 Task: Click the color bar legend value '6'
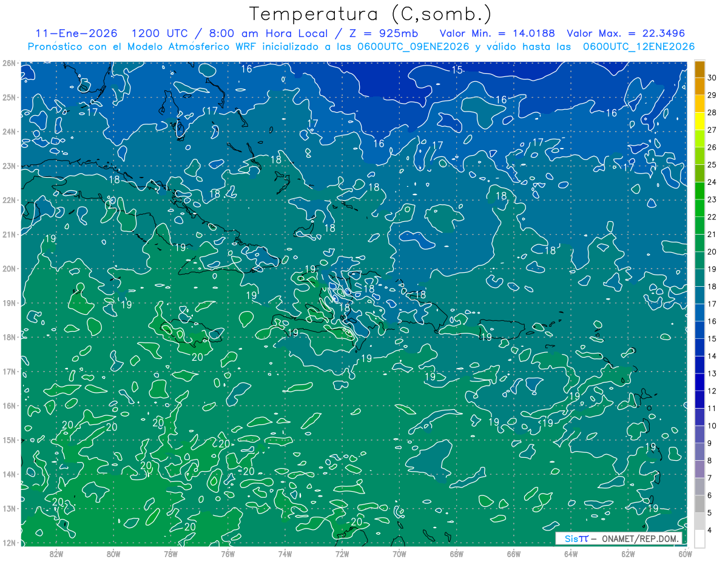coord(710,495)
